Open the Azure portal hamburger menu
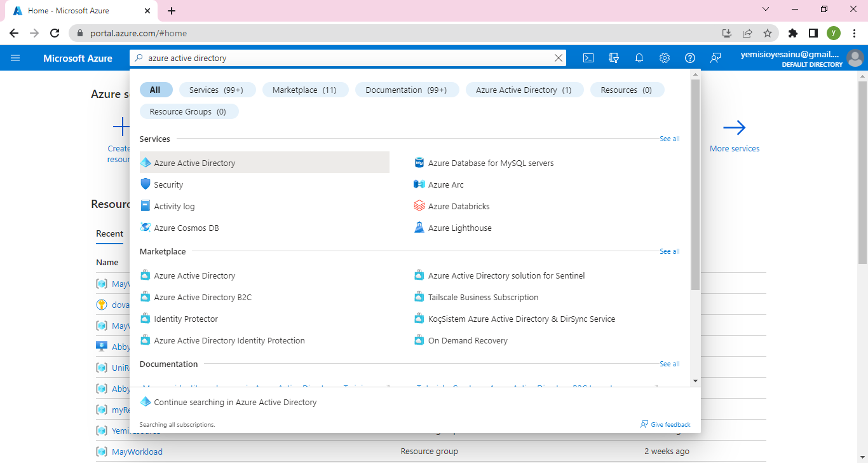 (x=15, y=58)
